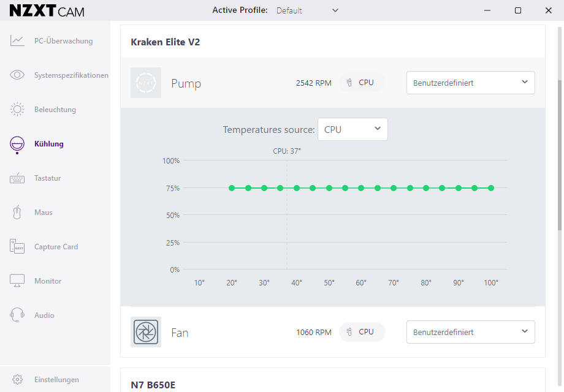Screen dimensions: 564x392
Task: Click the PC-Überwachung chart icon
Action: pos(17,41)
